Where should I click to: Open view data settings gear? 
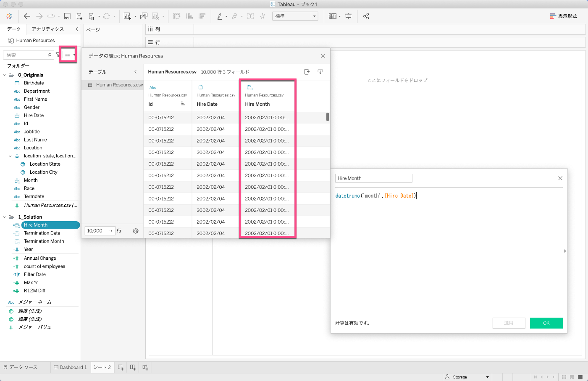tap(136, 231)
